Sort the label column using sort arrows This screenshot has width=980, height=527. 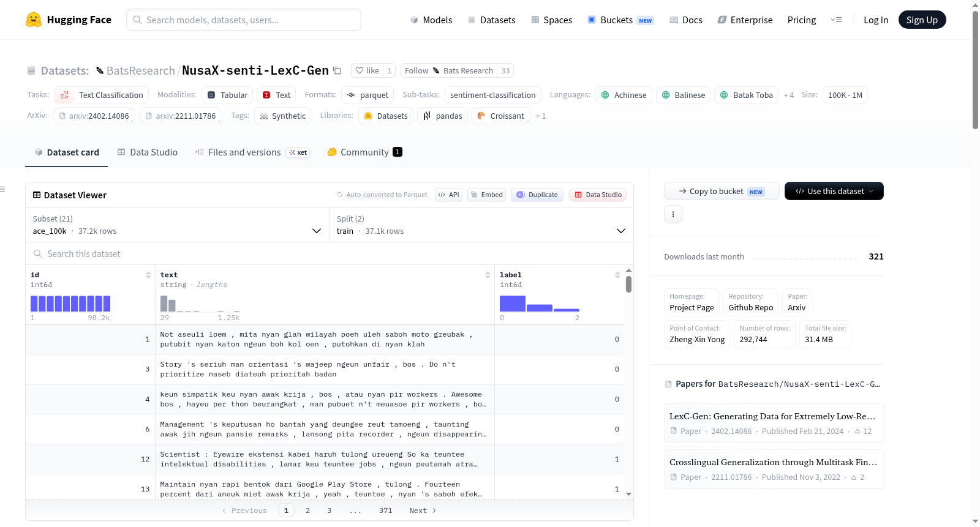pyautogui.click(x=617, y=275)
